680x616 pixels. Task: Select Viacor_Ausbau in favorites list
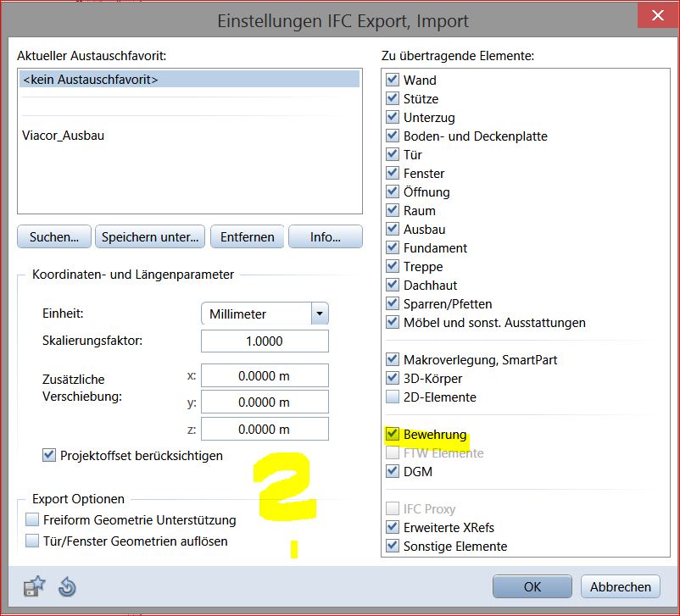[x=64, y=135]
